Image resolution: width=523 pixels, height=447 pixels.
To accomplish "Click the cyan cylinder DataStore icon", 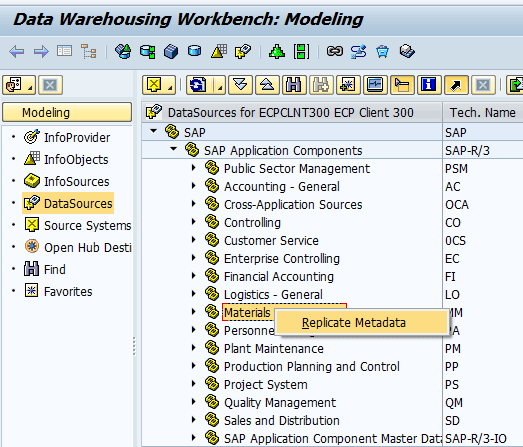I will coord(194,51).
